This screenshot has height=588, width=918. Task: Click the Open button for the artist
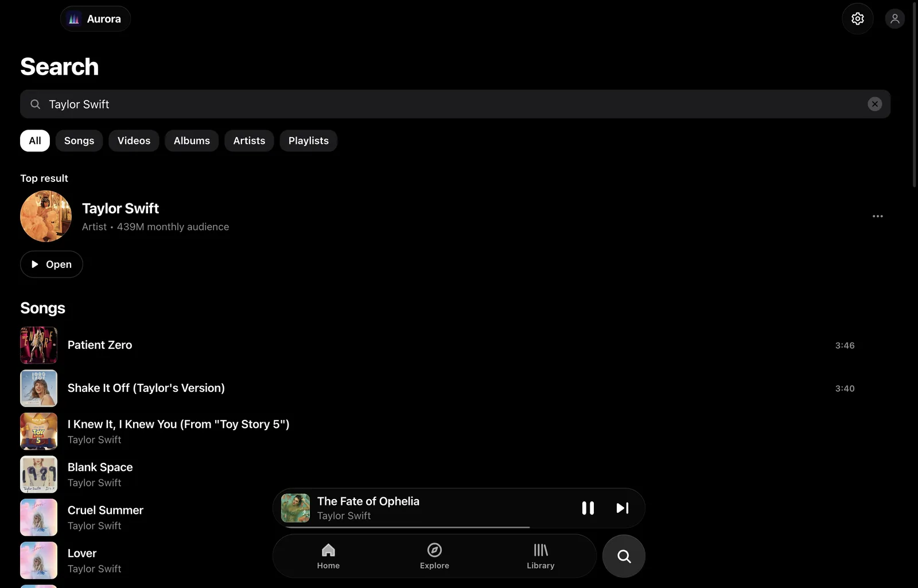pos(52,264)
